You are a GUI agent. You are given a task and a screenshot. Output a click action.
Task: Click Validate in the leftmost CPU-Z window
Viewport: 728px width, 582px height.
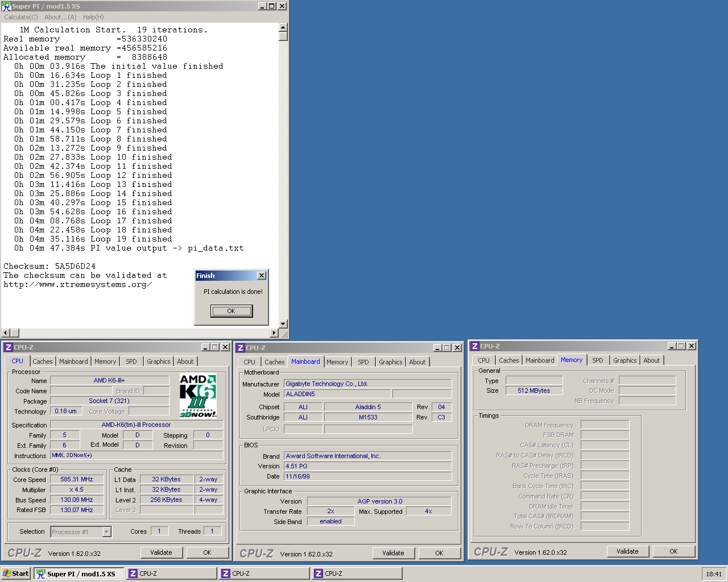161,552
